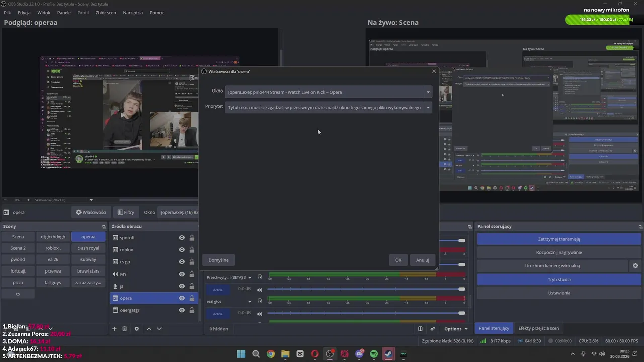Screen dimensions: 644x362
Task: Click Anuluj in the properties dialog
Action: [423, 260]
